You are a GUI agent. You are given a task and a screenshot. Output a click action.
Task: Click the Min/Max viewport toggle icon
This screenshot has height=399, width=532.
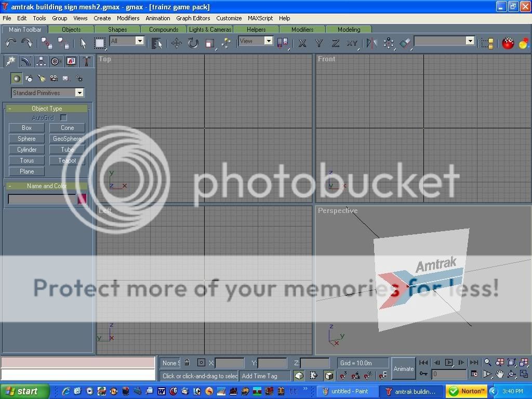(x=524, y=374)
